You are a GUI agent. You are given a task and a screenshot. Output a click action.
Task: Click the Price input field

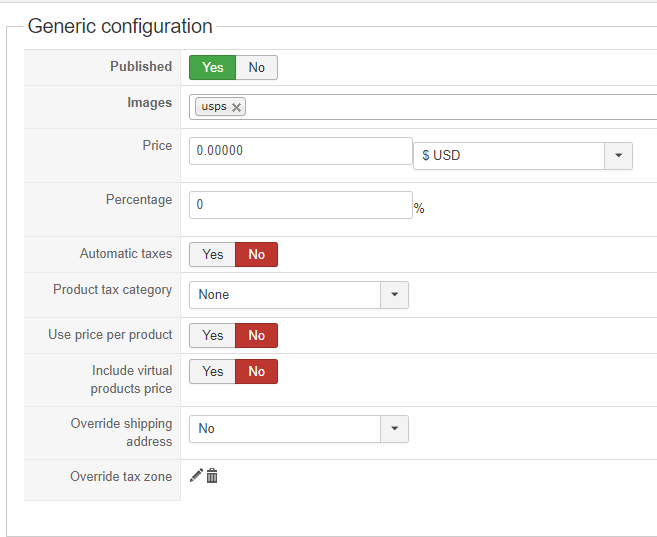tap(300, 151)
